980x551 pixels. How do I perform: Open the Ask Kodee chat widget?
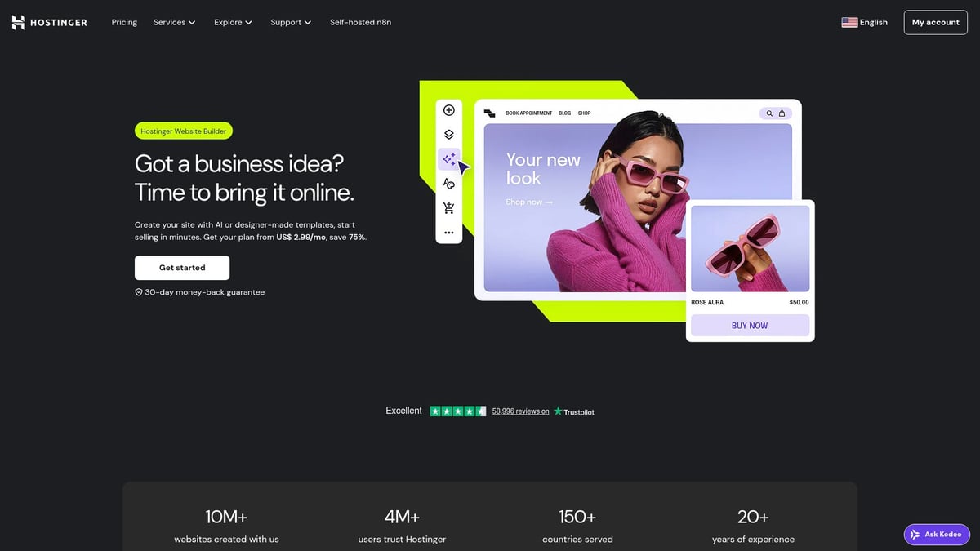tap(937, 534)
